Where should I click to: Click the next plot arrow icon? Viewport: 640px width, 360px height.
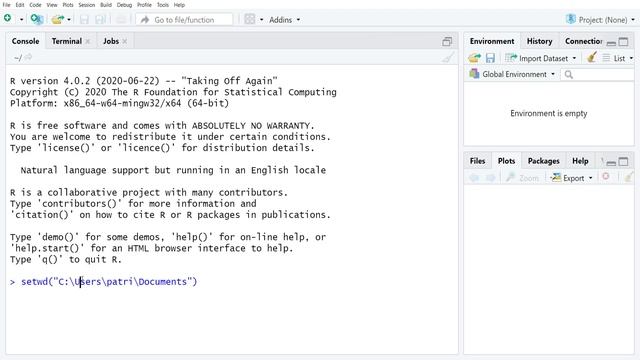pyautogui.click(x=491, y=178)
